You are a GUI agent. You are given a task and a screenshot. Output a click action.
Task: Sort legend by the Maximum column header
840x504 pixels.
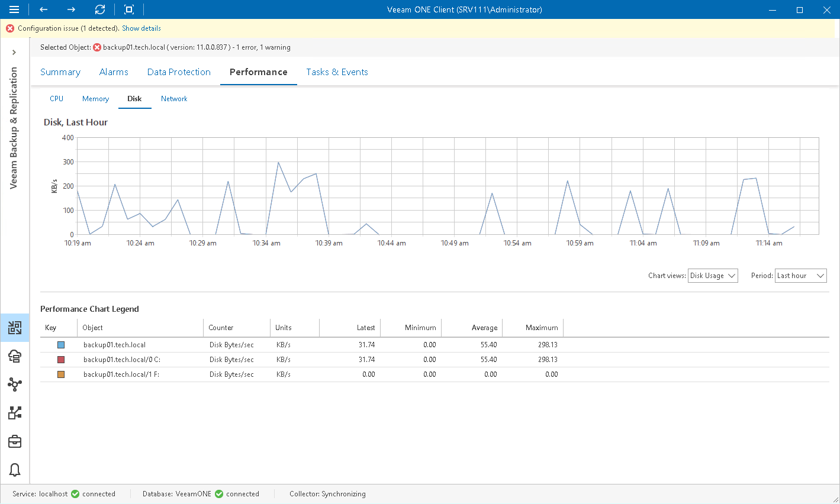coord(533,328)
